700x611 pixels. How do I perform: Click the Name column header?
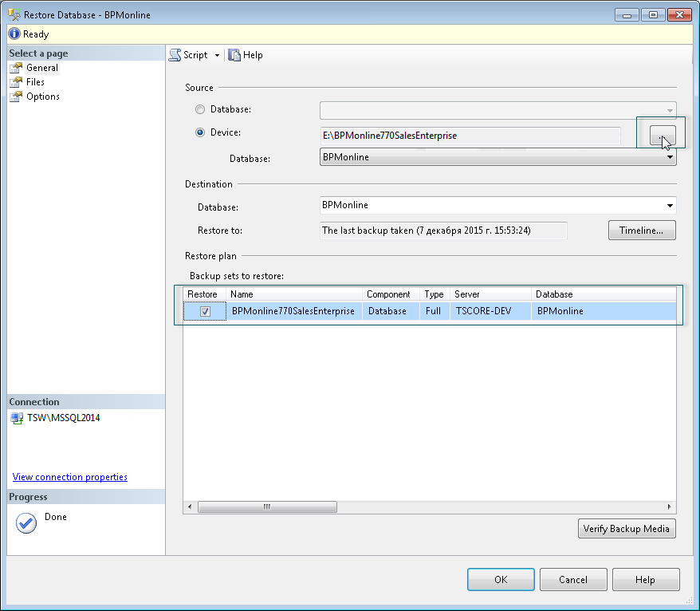294,294
